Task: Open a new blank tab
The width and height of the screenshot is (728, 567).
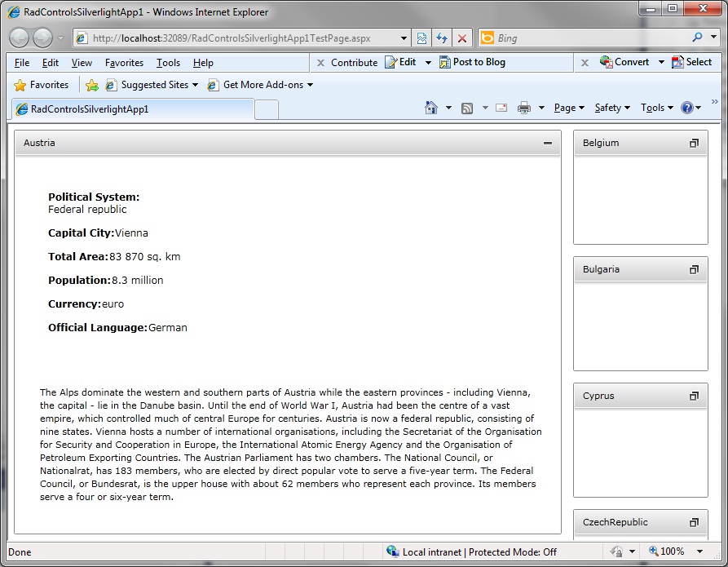Action: (267, 110)
